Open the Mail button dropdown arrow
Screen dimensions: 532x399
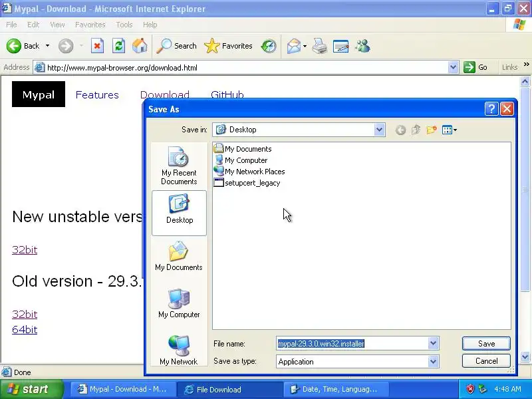pyautogui.click(x=305, y=46)
